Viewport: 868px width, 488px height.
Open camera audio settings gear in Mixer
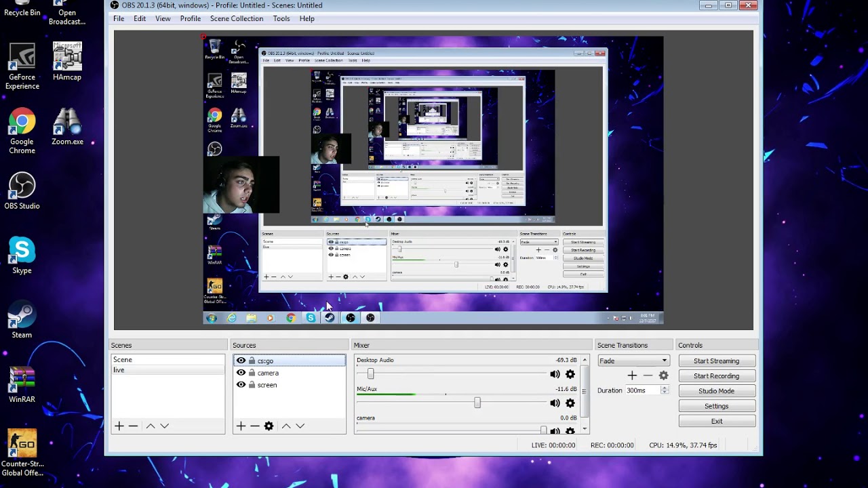pyautogui.click(x=570, y=430)
